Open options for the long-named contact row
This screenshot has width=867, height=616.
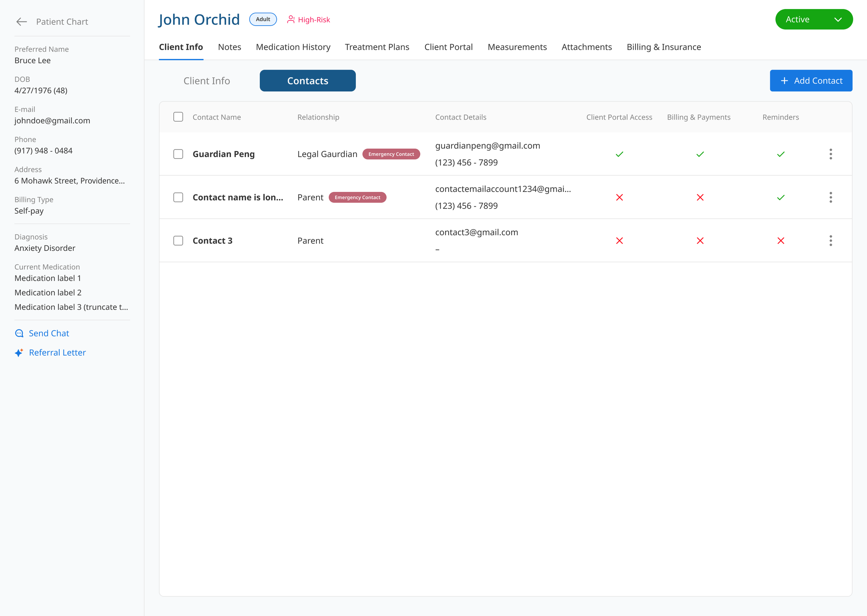click(831, 197)
